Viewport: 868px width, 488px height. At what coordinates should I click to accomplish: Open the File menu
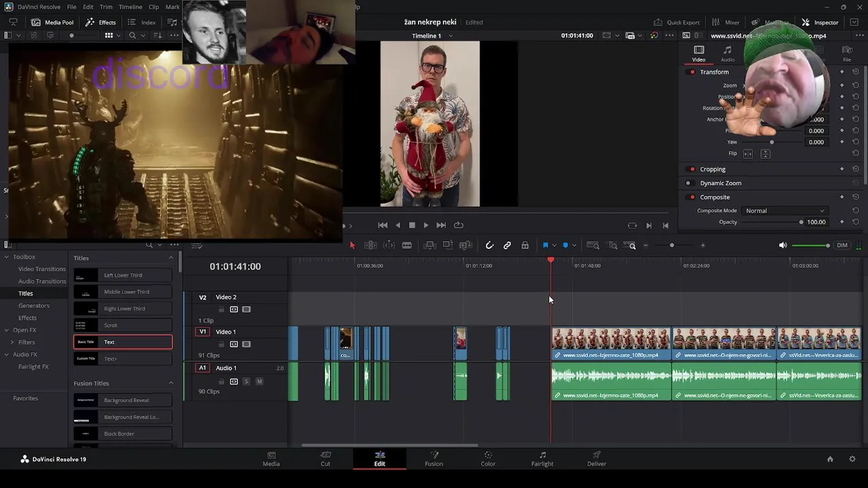(71, 7)
